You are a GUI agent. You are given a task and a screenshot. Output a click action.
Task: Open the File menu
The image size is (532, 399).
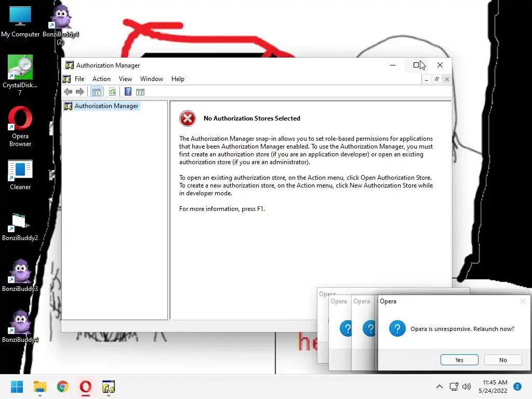[x=79, y=79]
